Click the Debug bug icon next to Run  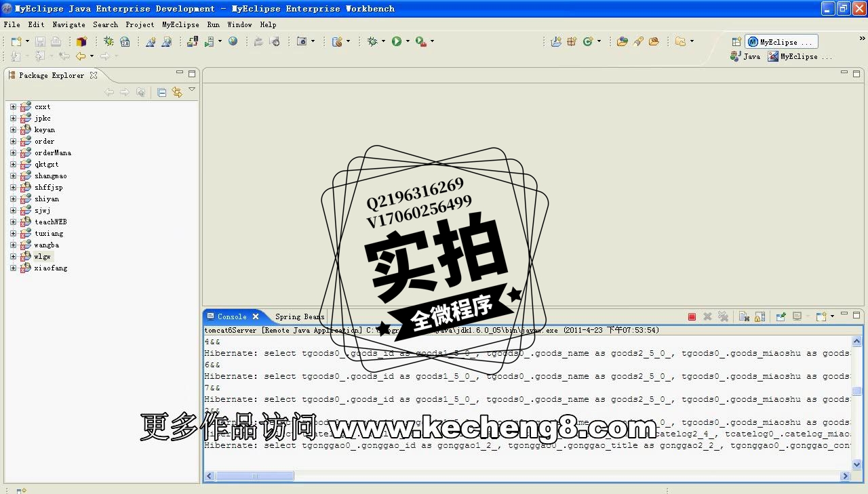point(372,41)
